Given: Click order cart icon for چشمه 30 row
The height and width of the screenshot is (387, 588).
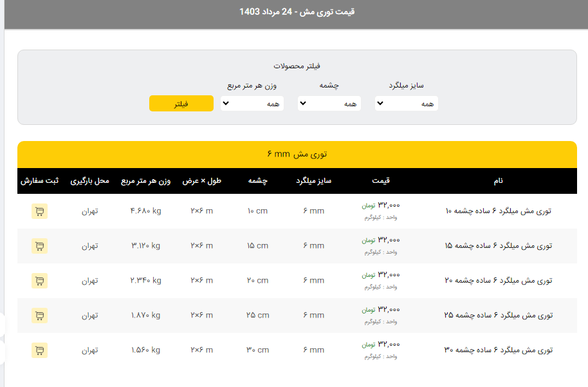Looking at the screenshot, I should pyautogui.click(x=39, y=350).
